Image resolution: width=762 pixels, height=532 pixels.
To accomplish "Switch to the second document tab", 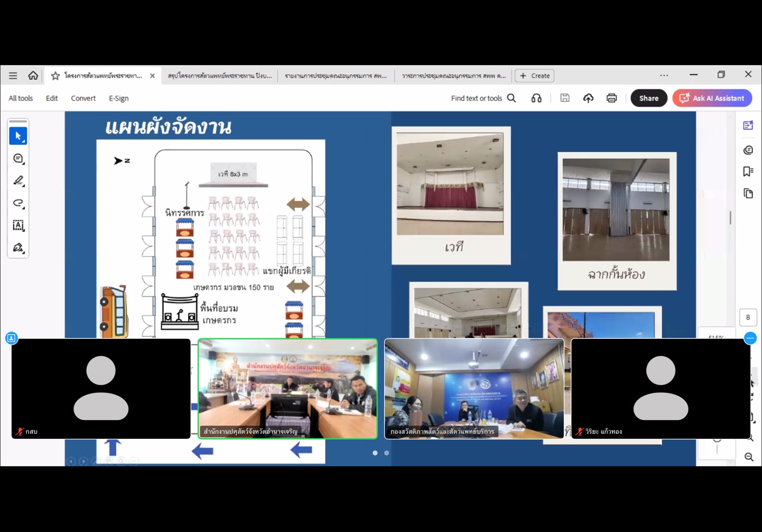I will (x=220, y=76).
